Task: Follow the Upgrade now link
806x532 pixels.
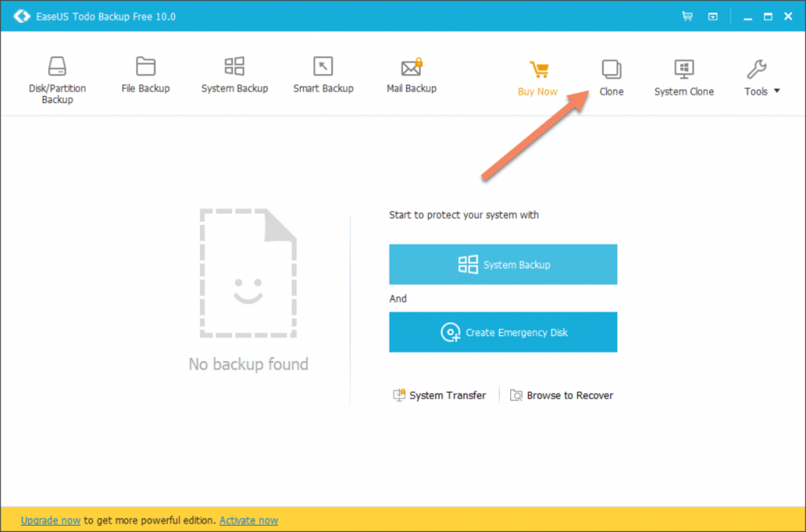Action: click(50, 520)
